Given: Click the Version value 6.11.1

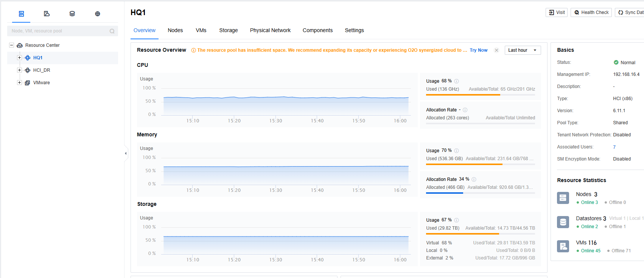Looking at the screenshot, I should [x=619, y=111].
